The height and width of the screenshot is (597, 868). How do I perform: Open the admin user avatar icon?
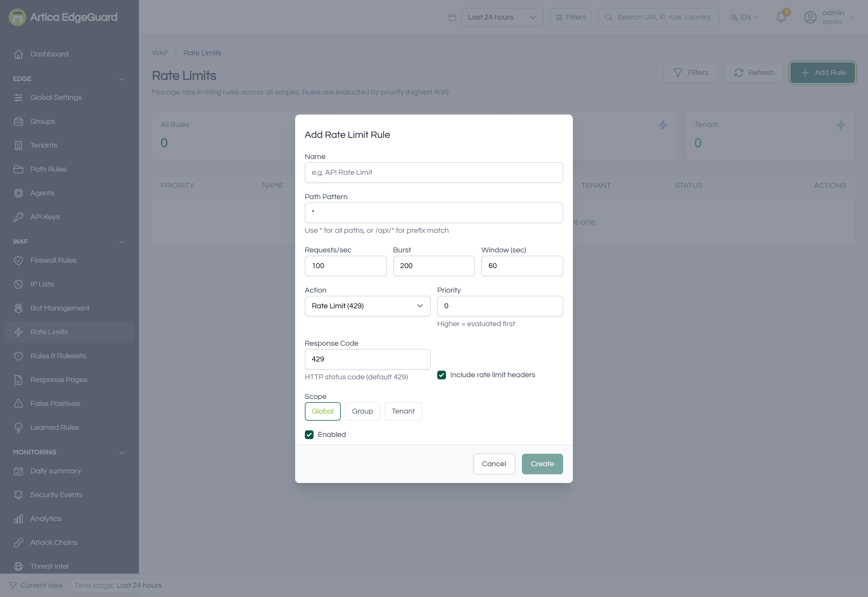(810, 17)
